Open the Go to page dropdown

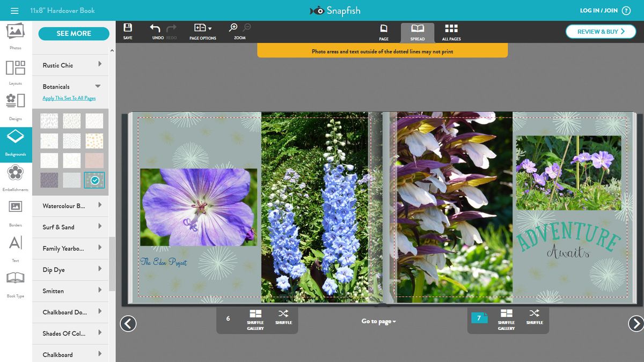point(379,321)
